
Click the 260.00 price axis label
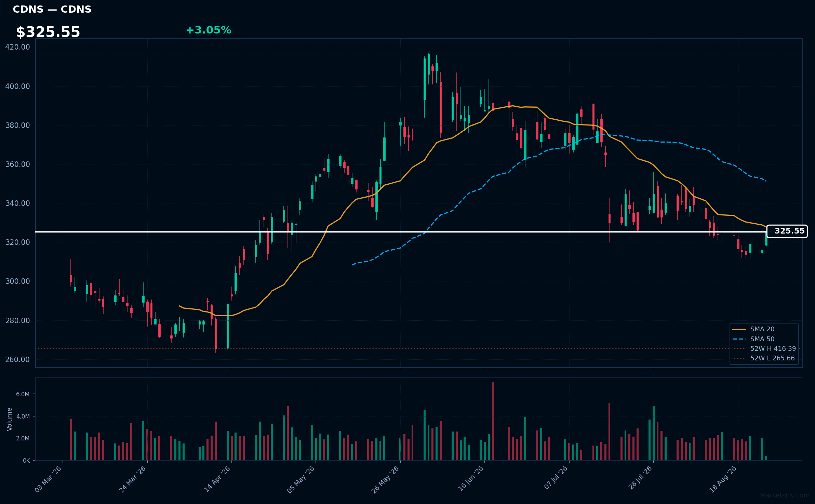point(17,359)
